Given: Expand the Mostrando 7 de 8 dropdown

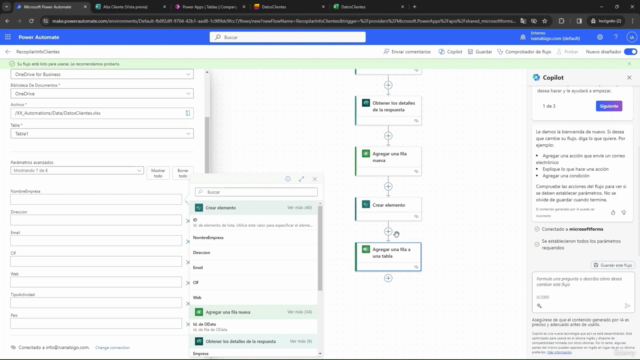Looking at the screenshot, I should point(77,170).
